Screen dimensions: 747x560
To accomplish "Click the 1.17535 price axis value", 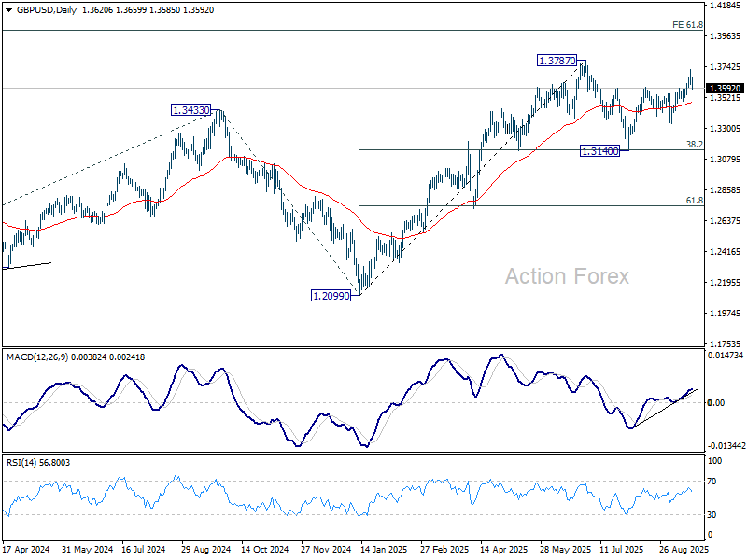I will click(726, 343).
